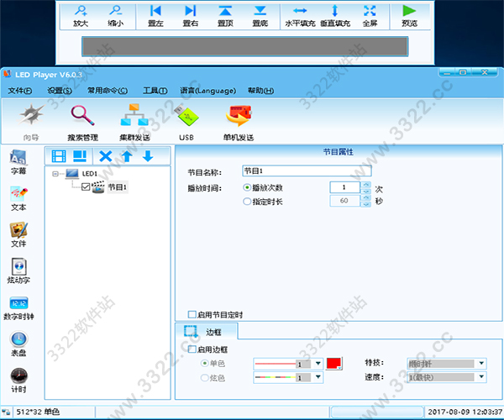Align to bottom with 置底 icon

(260, 16)
